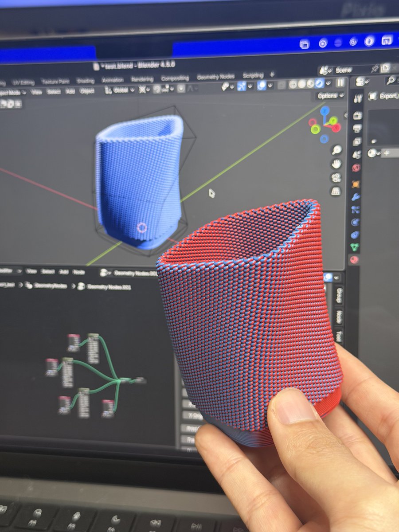Click the hand pan view gizmo

(x=336, y=164)
